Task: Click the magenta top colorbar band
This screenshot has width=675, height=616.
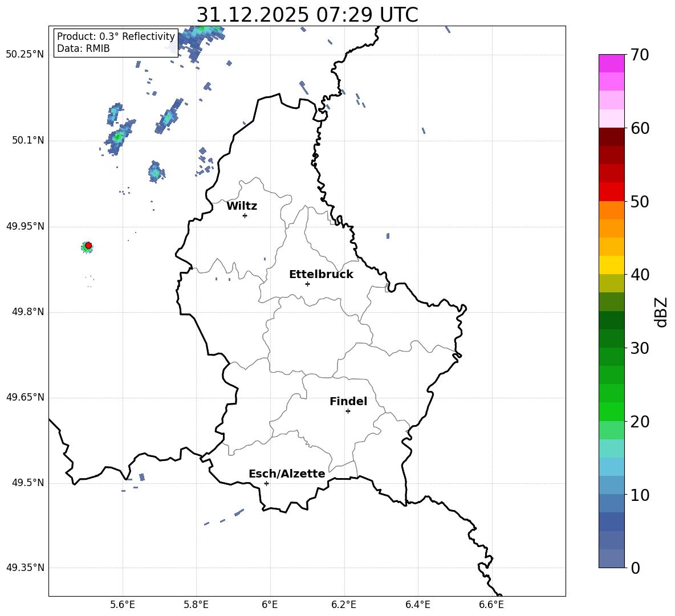Action: 611,63
